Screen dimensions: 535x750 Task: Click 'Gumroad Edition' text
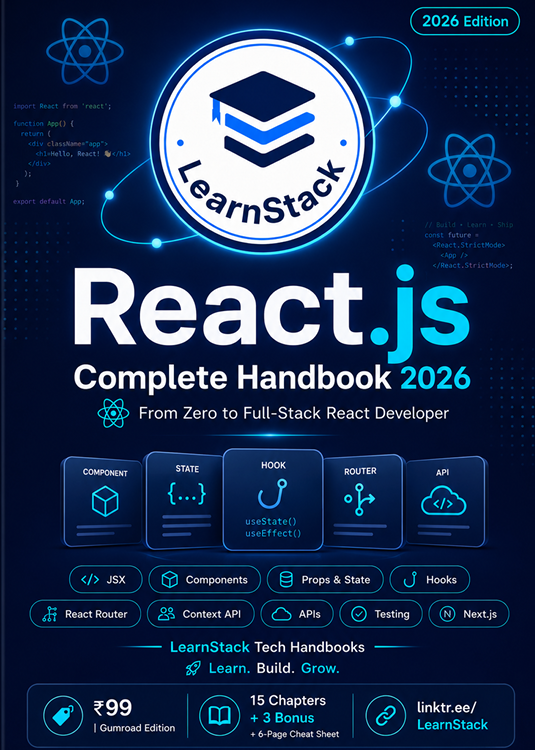[x=137, y=728]
